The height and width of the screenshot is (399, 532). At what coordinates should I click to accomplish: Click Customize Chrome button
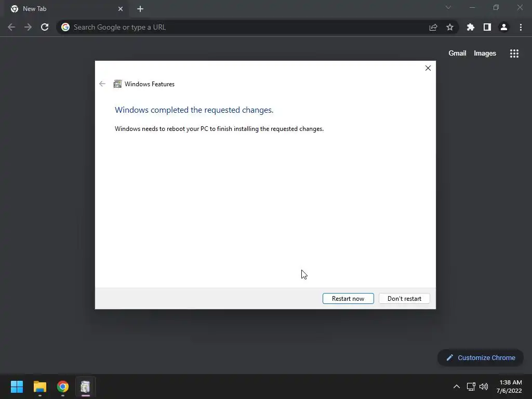pos(481,357)
